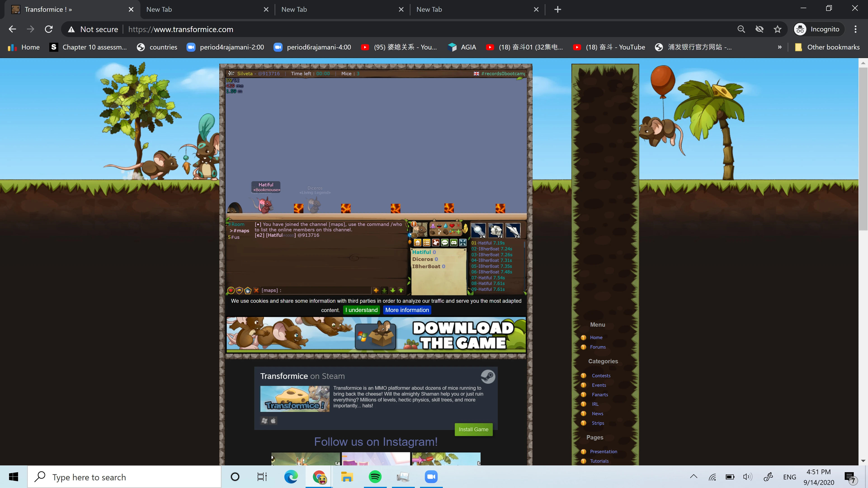Click the green up arrow in chat
The width and height of the screenshot is (868, 488).
401,290
